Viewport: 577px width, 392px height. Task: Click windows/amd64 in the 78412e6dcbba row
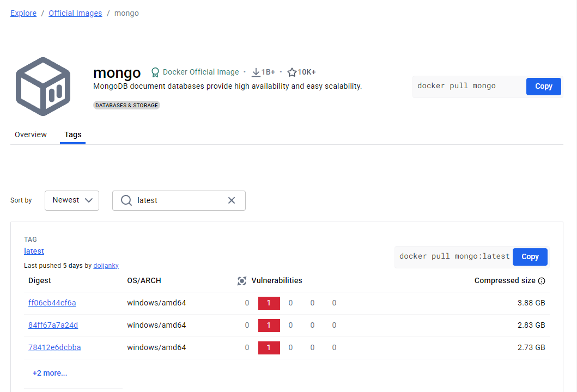point(156,347)
